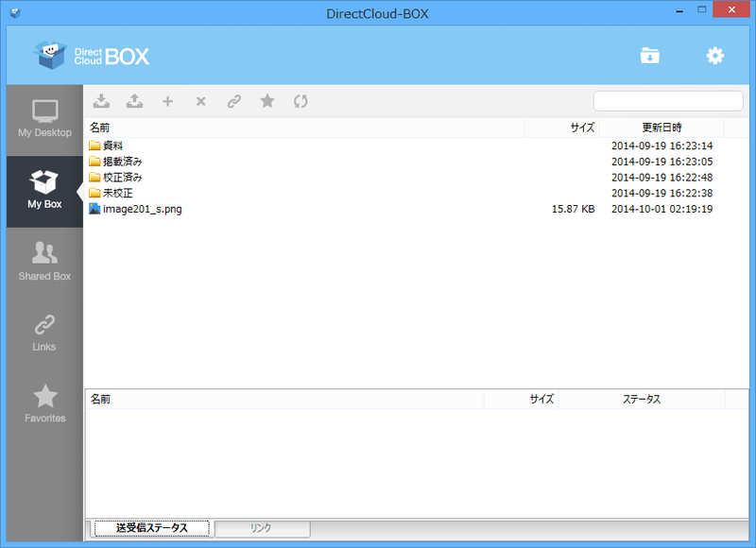The height and width of the screenshot is (548, 756).
Task: Click the delete (x) toolbar icon
Action: pyautogui.click(x=200, y=100)
